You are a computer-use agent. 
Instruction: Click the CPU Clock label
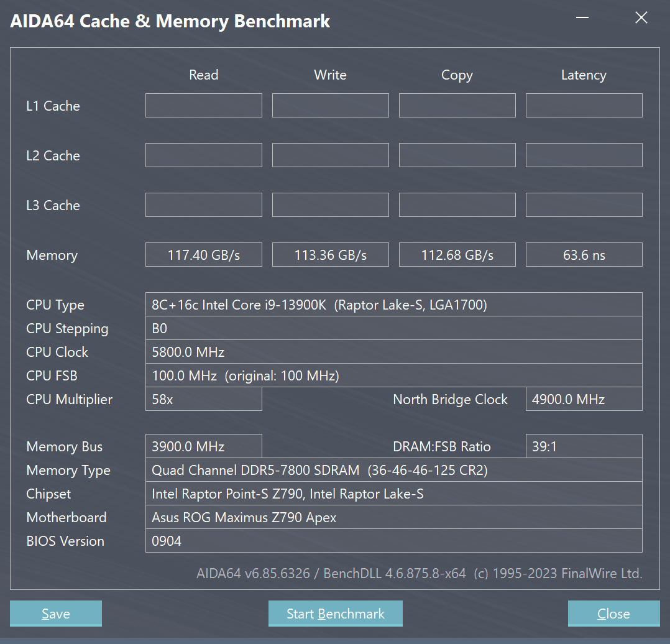point(57,352)
